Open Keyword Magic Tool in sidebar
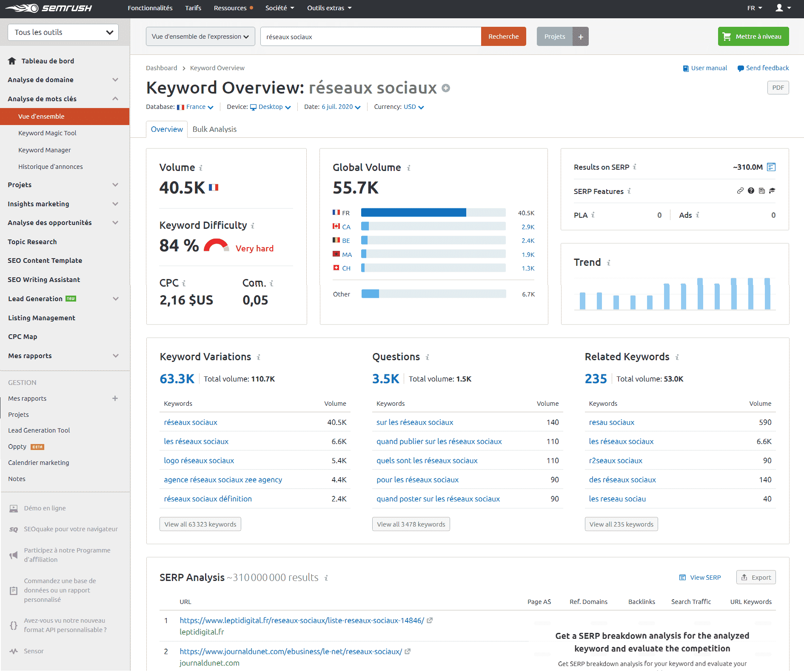This screenshot has height=672, width=804. 47,133
